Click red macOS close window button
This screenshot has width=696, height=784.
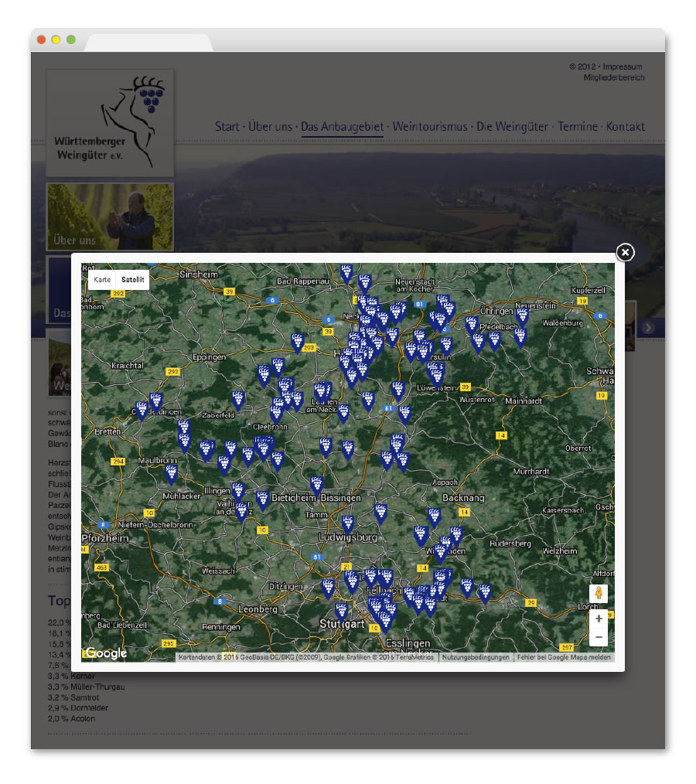pyautogui.click(x=42, y=39)
